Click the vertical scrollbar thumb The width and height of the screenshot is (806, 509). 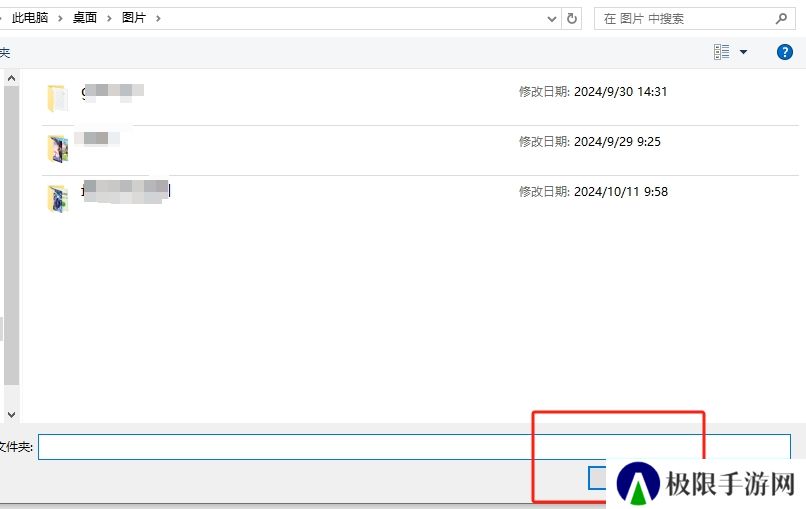(11, 235)
